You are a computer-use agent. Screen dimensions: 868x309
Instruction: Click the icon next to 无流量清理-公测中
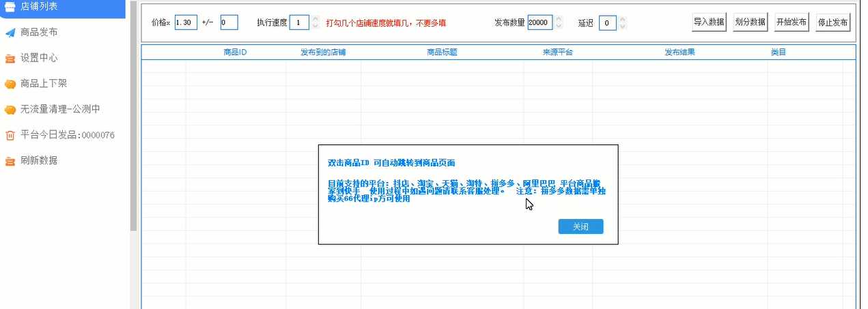coord(10,109)
